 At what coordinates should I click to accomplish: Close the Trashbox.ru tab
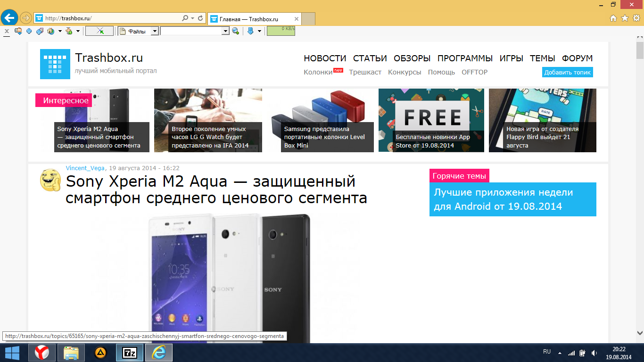click(x=297, y=19)
